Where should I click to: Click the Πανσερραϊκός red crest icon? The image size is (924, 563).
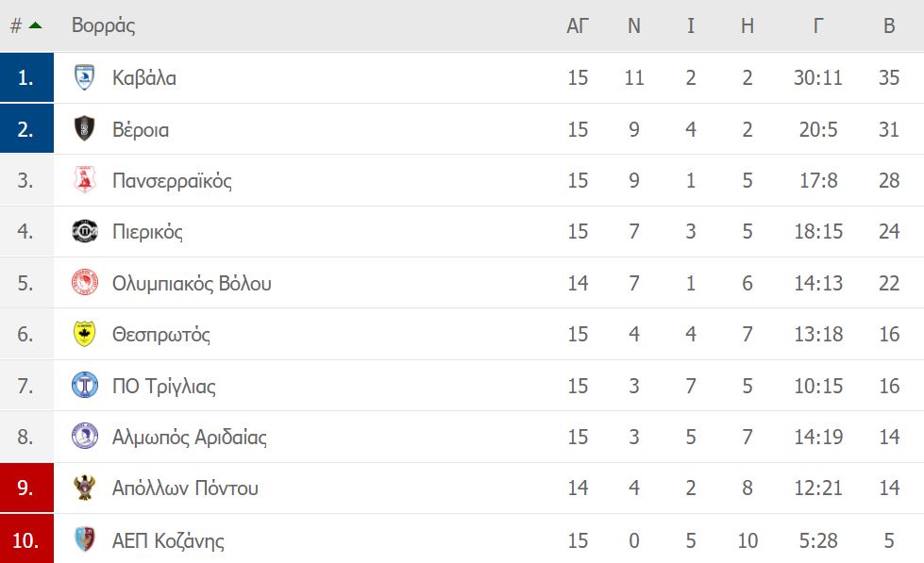[84, 179]
